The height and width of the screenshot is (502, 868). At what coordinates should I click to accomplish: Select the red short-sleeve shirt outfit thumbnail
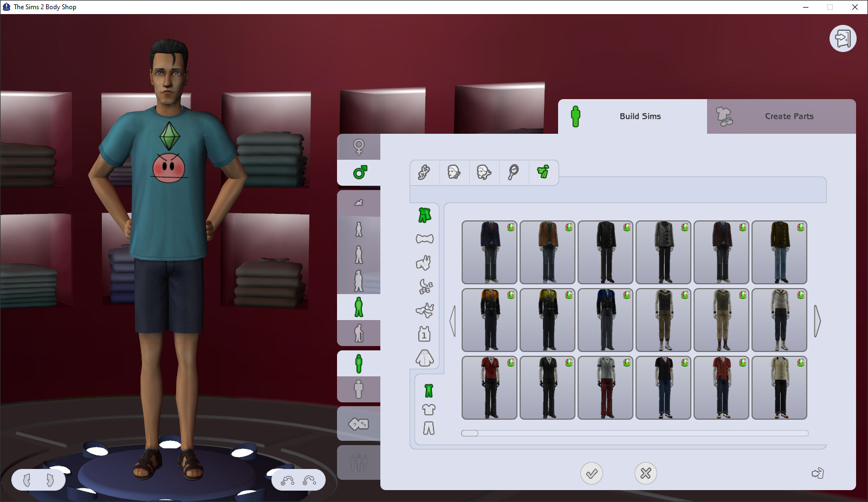[489, 388]
